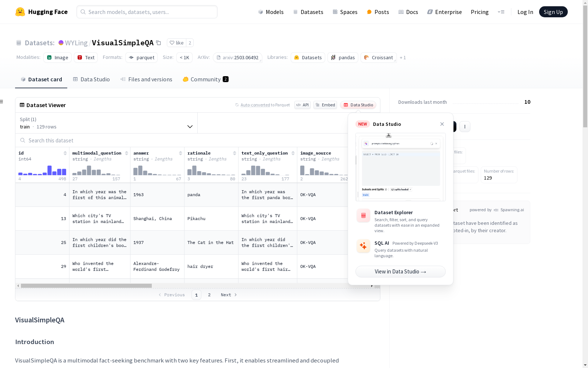The width and height of the screenshot is (588, 368).
Task: Click the size < 1K tag
Action: [x=184, y=57]
